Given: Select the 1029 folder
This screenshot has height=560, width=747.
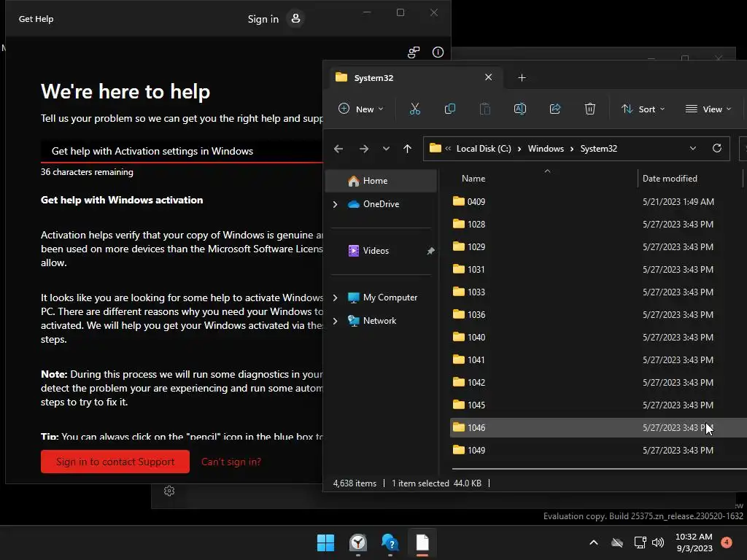Looking at the screenshot, I should pyautogui.click(x=598, y=246).
